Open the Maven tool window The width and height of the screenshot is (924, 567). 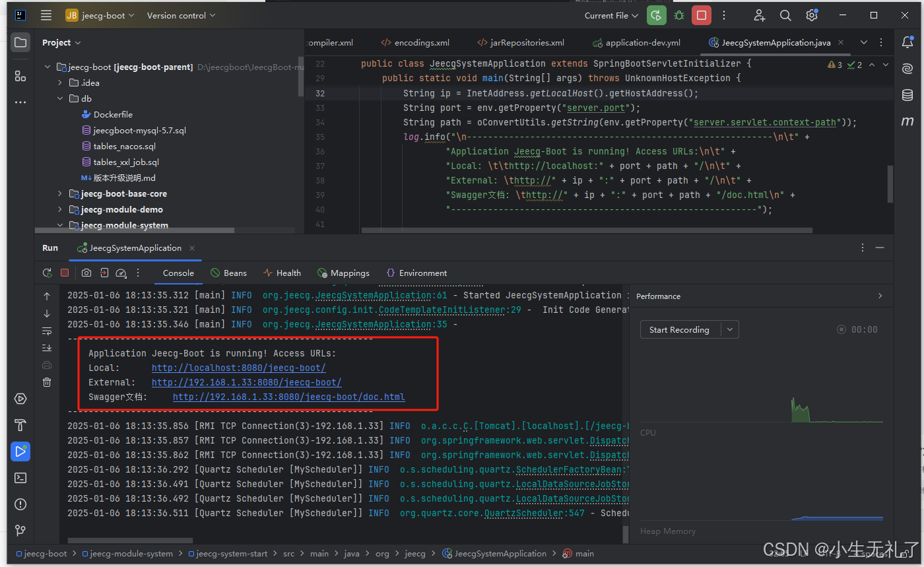coord(907,121)
